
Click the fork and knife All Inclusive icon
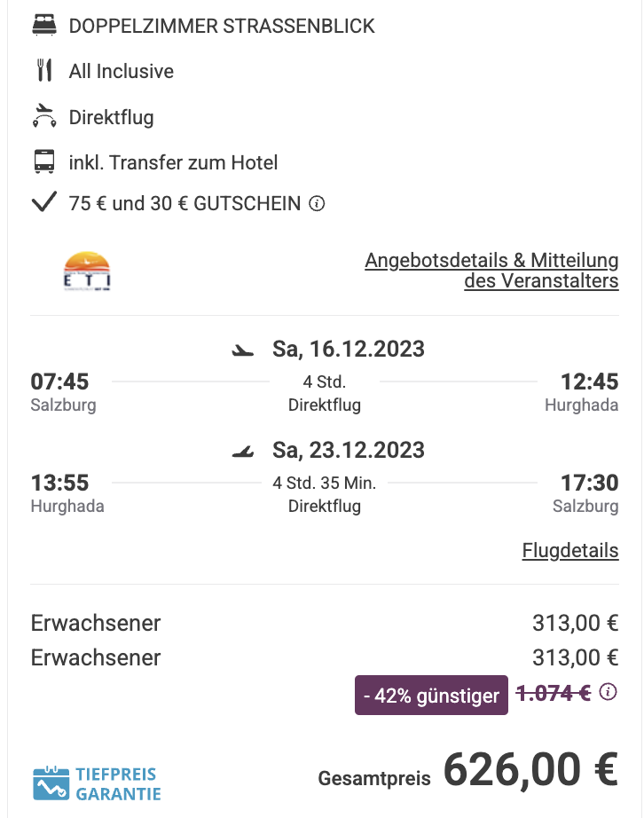(x=44, y=70)
